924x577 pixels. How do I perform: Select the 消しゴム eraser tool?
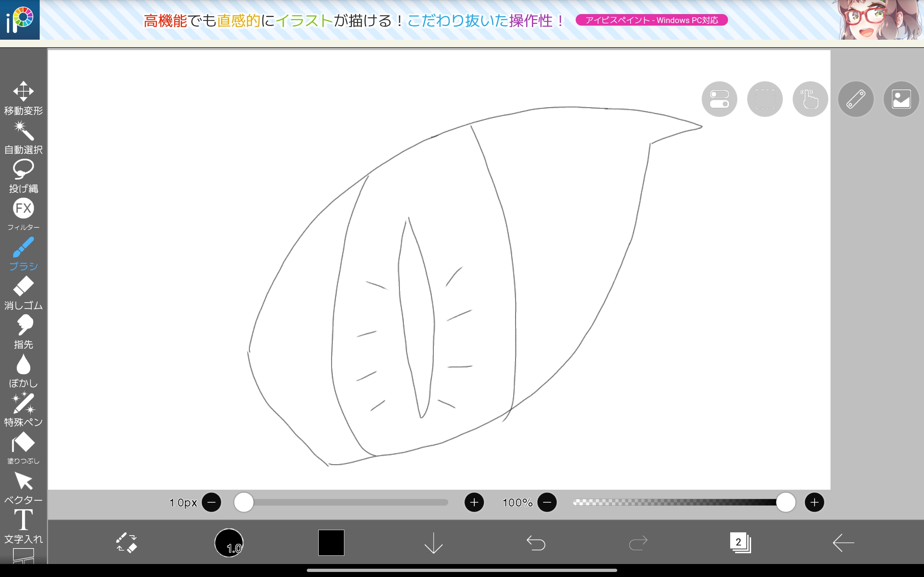pos(23,293)
